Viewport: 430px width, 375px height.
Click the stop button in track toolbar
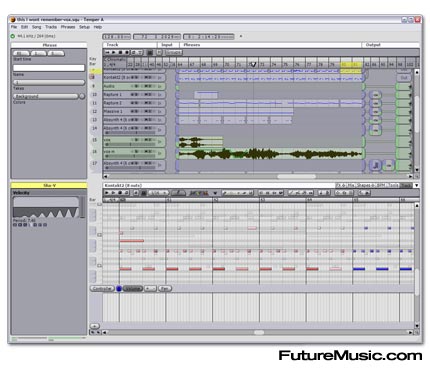120,52
